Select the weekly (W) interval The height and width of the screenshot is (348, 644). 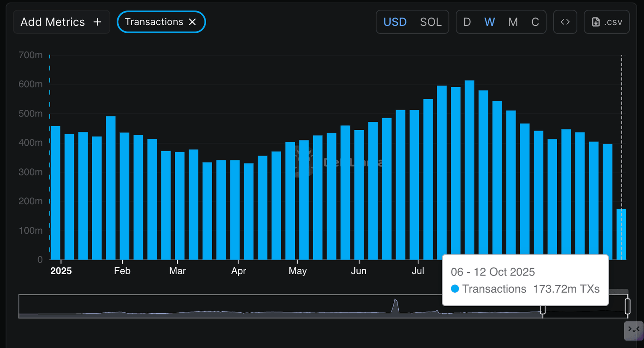click(x=489, y=22)
